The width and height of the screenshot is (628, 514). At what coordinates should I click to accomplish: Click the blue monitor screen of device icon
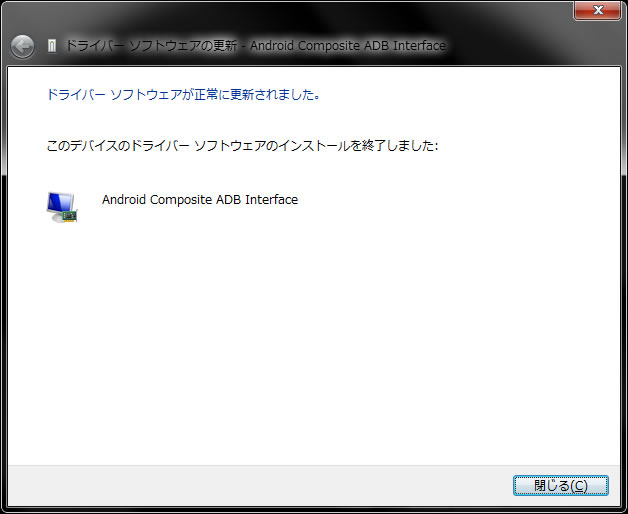[59, 202]
